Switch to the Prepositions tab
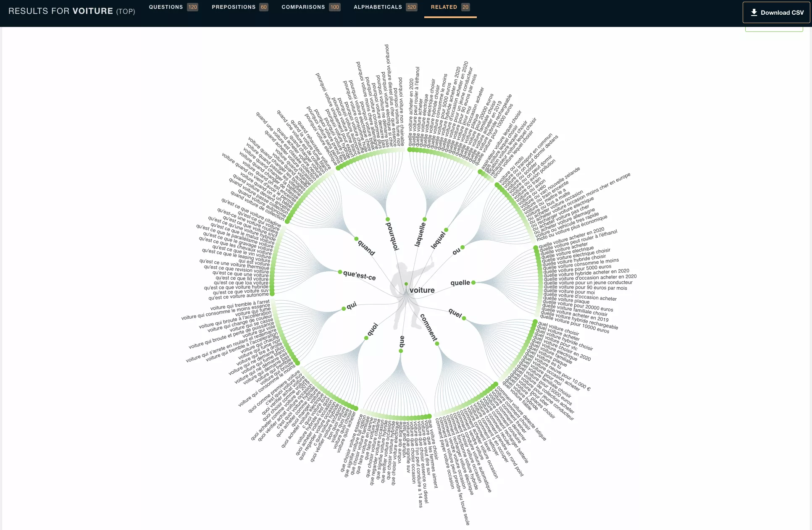Screen dimensions: 812x530 (x=234, y=7)
